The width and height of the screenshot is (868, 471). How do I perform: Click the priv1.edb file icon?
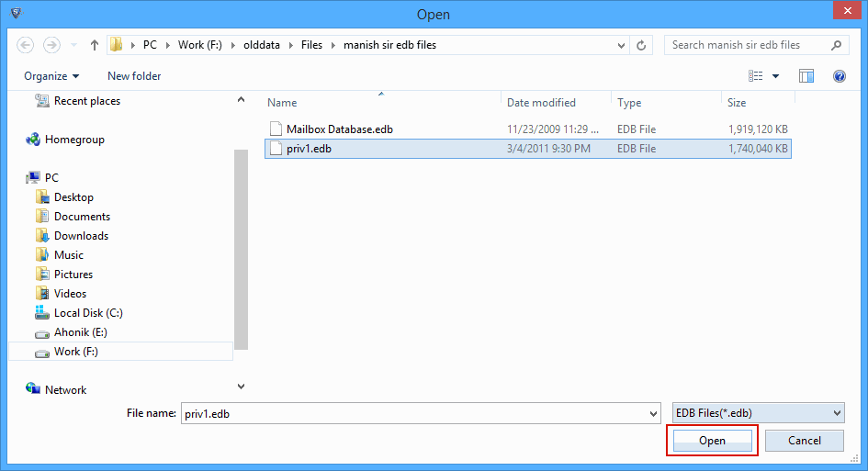click(x=276, y=149)
